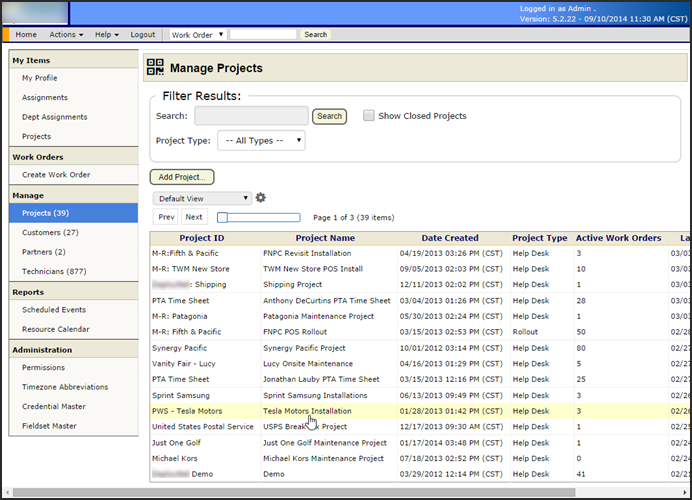Viewport: 692px width, 500px height.
Task: Click FNPC POS Rollout project name
Action: click(x=295, y=332)
